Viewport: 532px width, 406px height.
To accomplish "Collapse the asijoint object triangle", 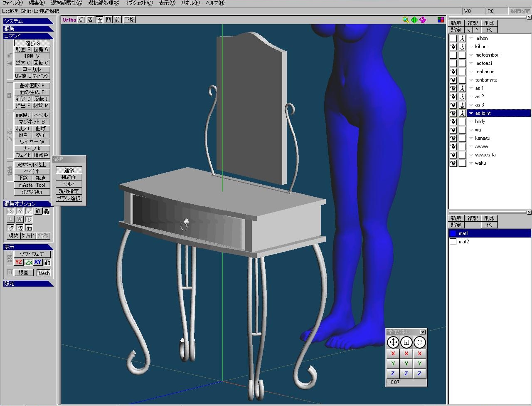I will click(471, 113).
